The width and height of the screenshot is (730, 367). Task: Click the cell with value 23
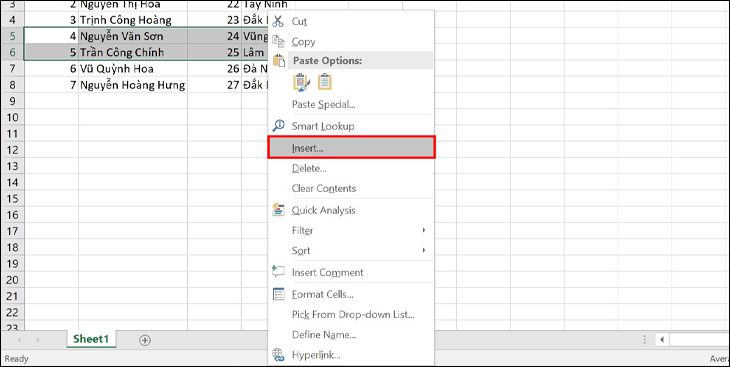pos(214,20)
